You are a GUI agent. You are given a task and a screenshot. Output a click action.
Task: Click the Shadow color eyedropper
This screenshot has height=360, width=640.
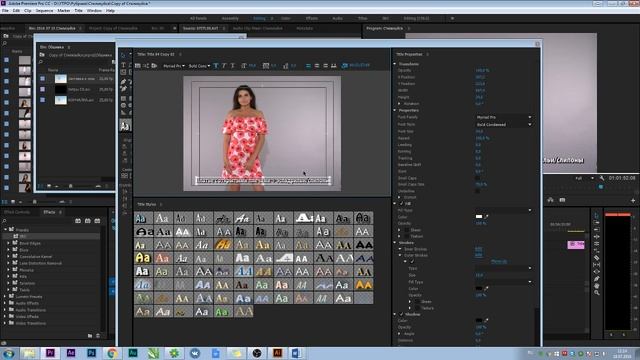(486, 321)
